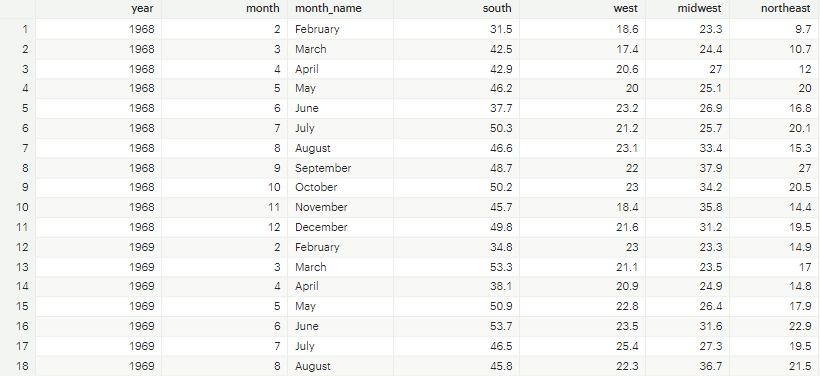Click the midwest value 37.9 cell
820x376 pixels.
click(687, 168)
